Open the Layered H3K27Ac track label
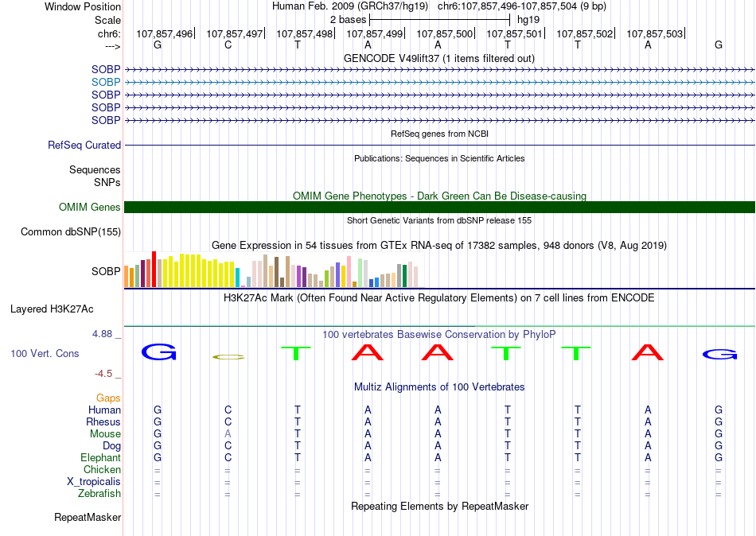 click(52, 309)
